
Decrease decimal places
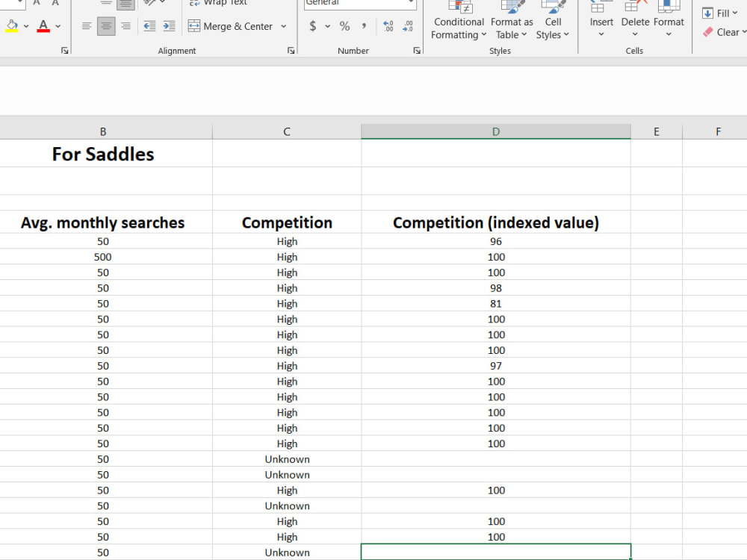[x=408, y=26]
